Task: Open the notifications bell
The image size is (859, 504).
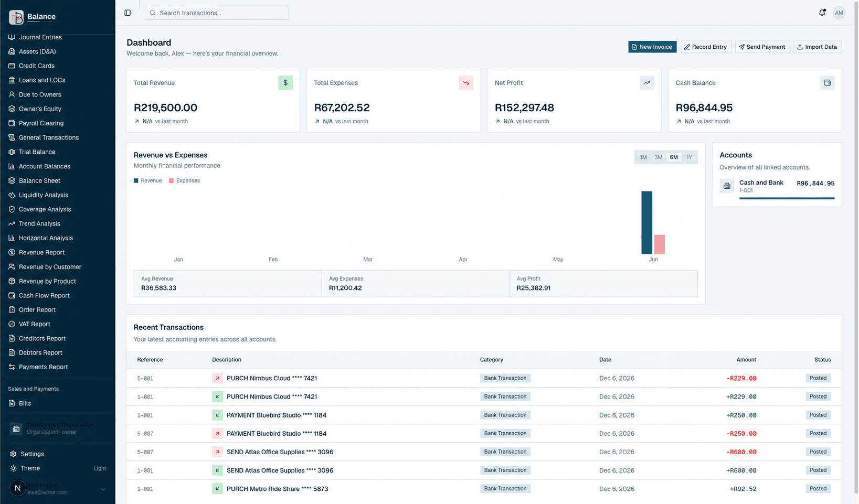Action: click(x=822, y=13)
